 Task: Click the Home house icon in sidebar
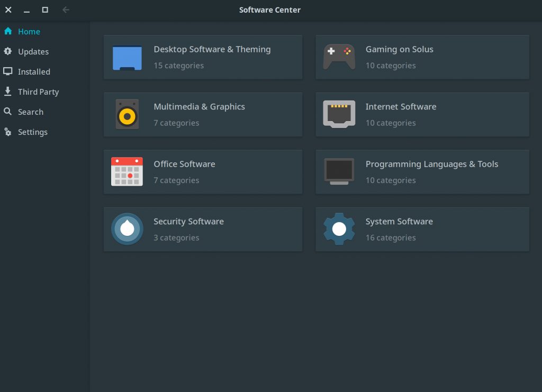click(8, 31)
